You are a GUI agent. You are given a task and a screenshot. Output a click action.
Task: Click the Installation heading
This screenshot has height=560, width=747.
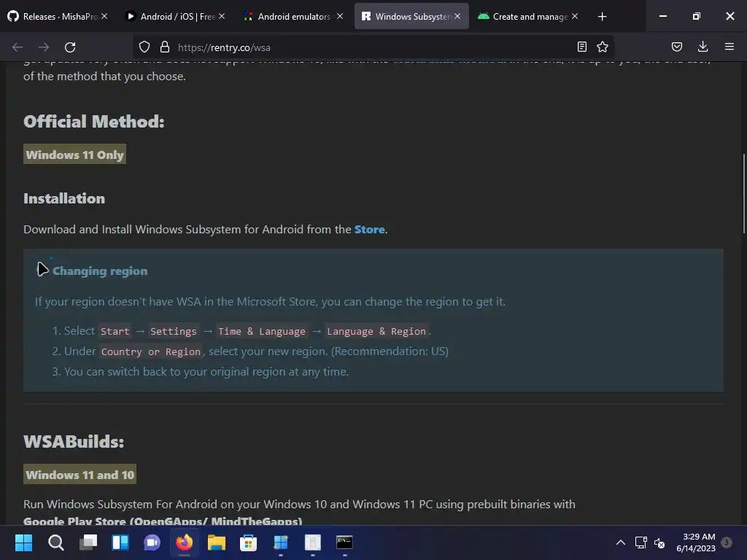tap(64, 198)
